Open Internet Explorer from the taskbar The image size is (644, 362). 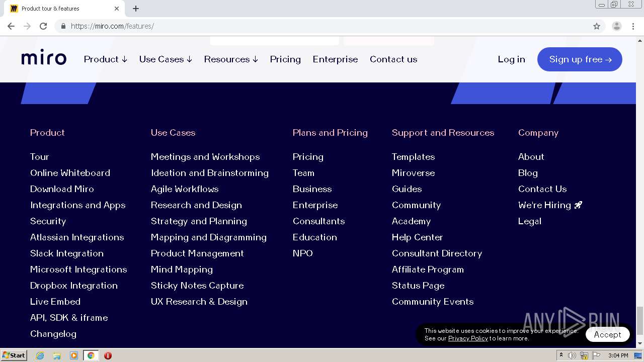(x=40, y=355)
